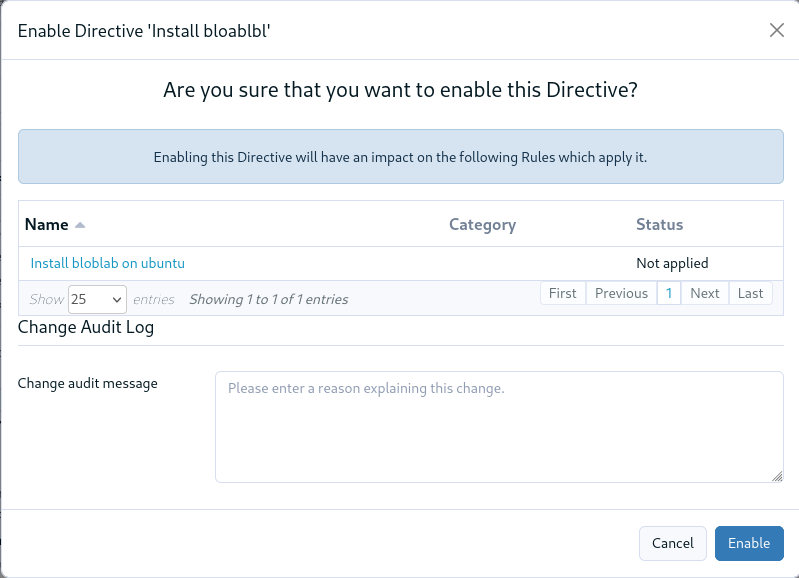Go to First page of entries

563,293
